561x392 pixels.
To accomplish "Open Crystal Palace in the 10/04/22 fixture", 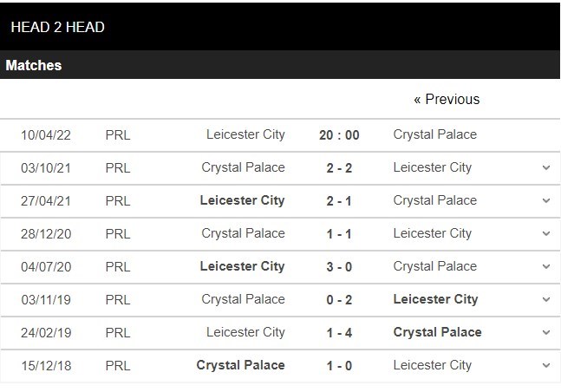I will point(435,134).
